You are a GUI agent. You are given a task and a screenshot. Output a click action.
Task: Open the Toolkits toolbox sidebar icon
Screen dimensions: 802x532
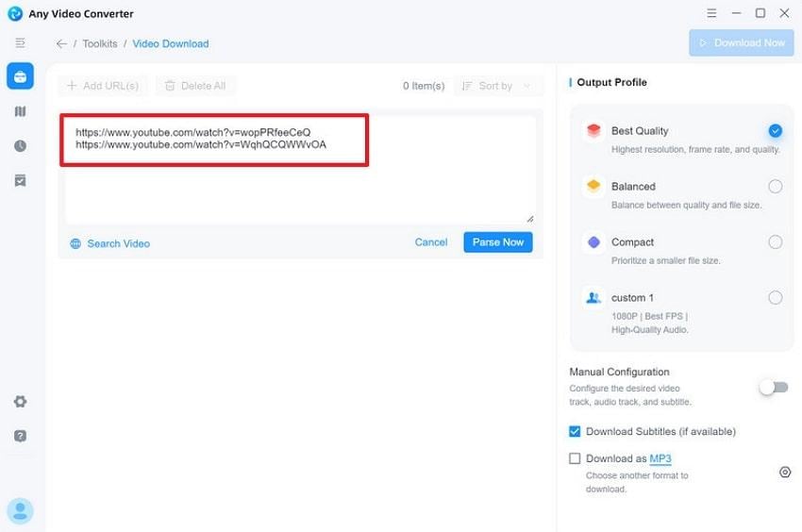[x=21, y=76]
